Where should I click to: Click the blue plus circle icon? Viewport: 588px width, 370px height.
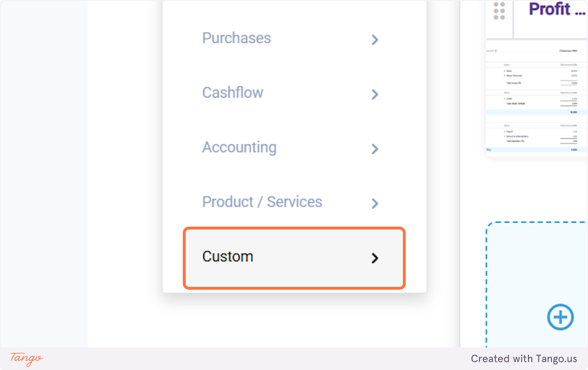coord(560,317)
